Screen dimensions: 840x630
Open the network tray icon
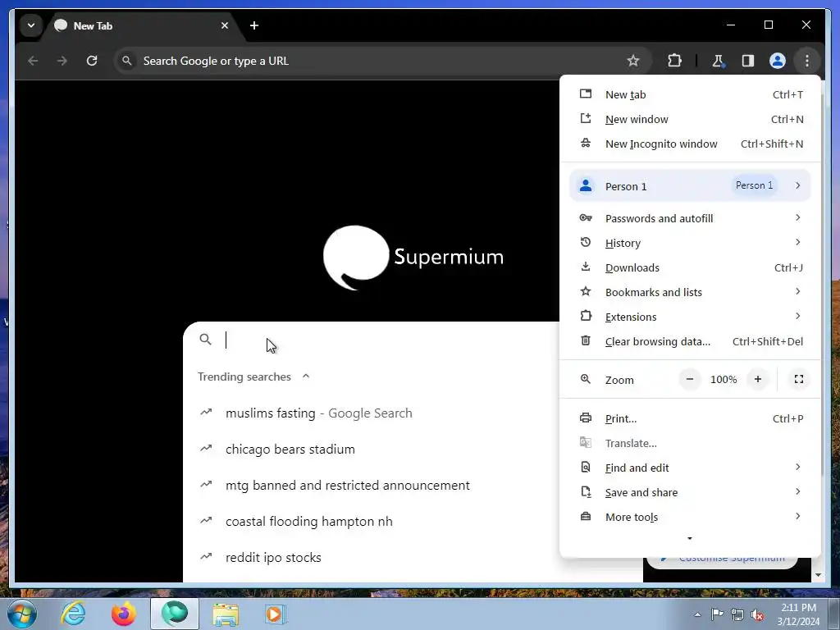[x=737, y=614]
